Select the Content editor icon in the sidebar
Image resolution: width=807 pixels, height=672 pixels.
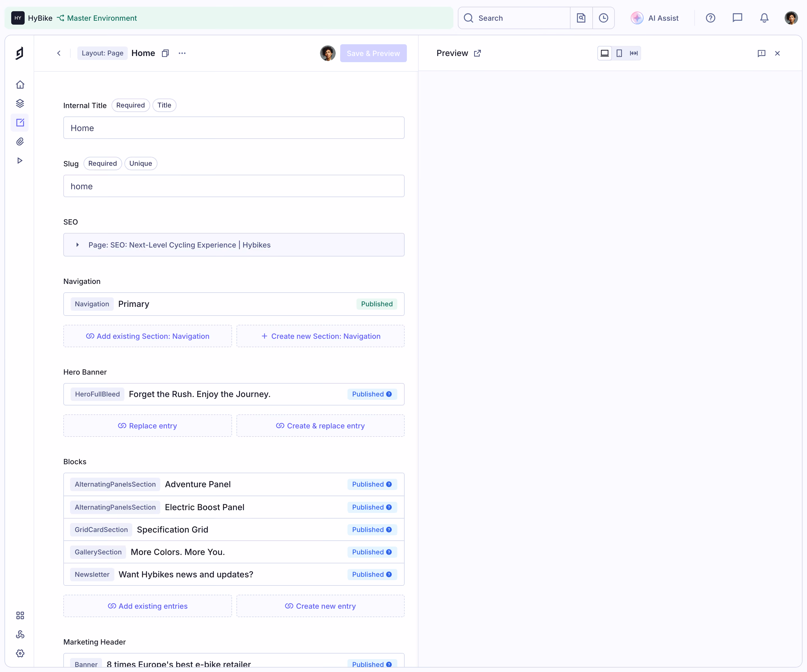coord(20,122)
